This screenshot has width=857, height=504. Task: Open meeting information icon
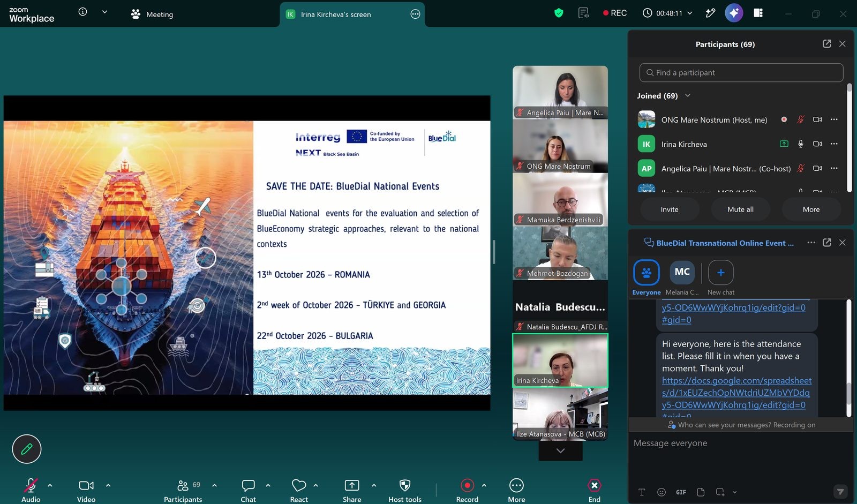pyautogui.click(x=82, y=12)
